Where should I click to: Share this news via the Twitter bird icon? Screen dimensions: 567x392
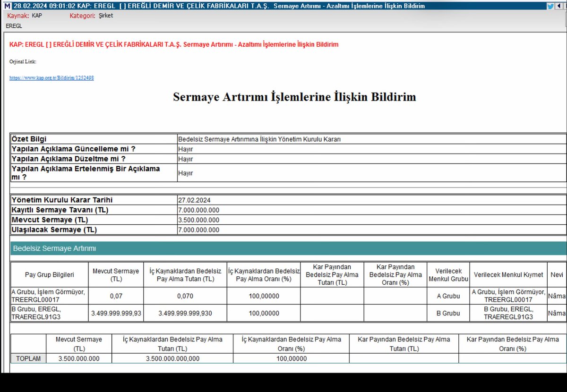550,6
